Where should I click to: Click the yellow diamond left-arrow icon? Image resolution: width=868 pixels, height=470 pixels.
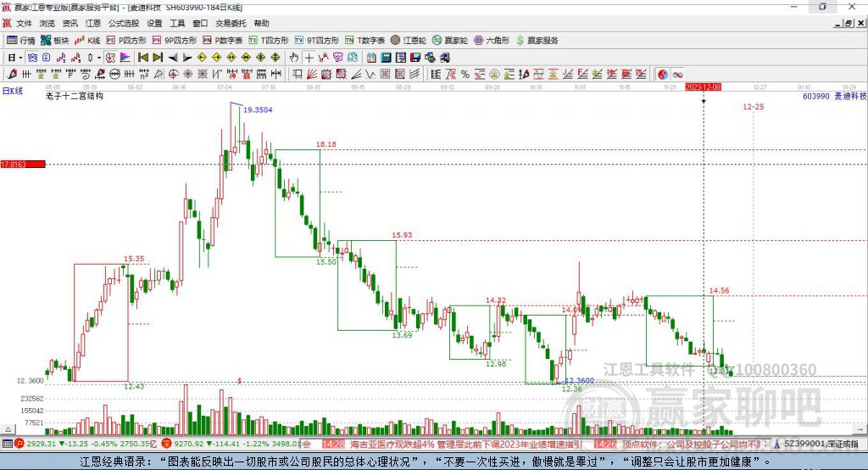202,58
